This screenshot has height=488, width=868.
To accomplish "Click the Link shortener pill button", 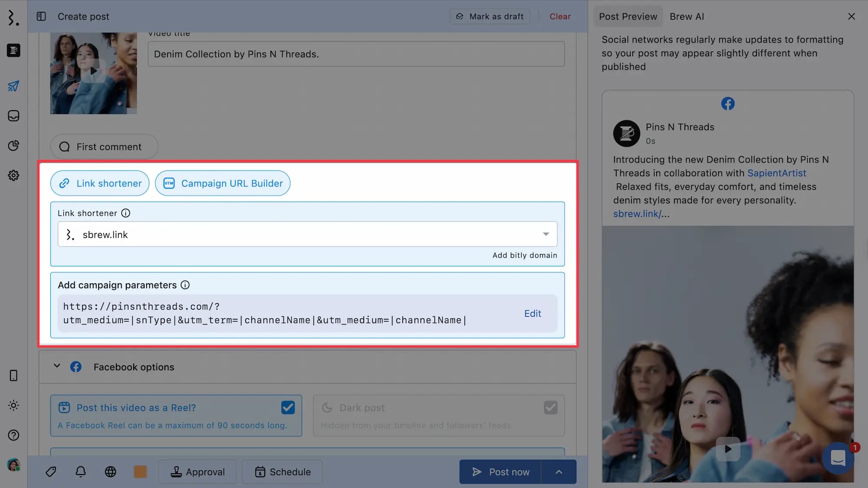I will [100, 183].
